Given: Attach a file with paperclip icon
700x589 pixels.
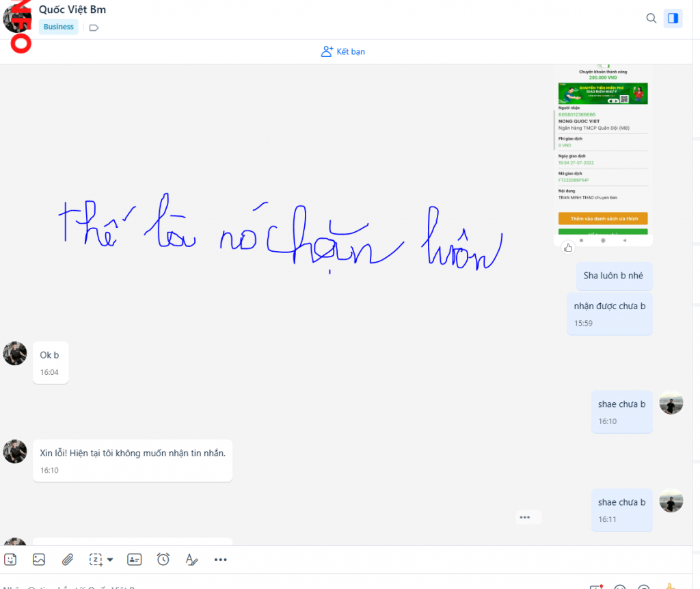Looking at the screenshot, I should tap(68, 560).
